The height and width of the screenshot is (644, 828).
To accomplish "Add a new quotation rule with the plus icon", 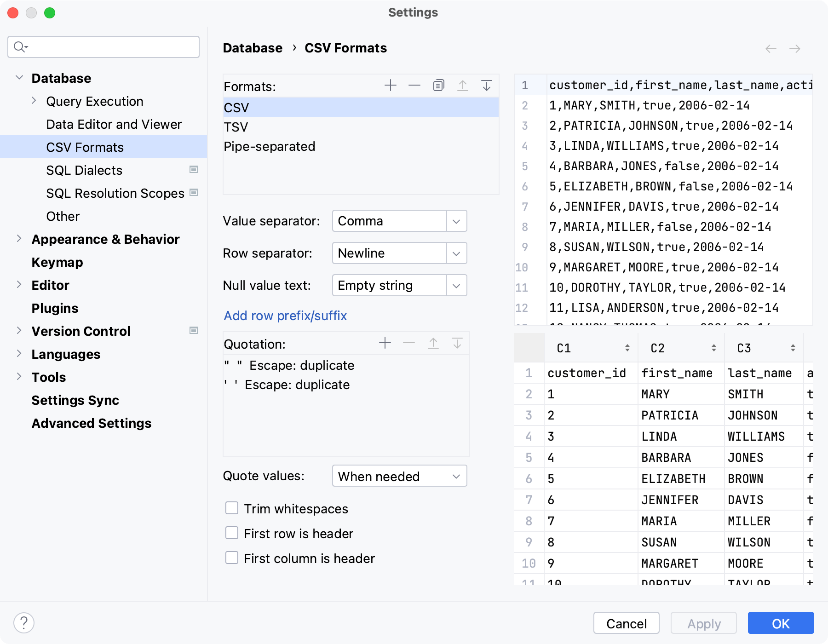I will pyautogui.click(x=385, y=343).
